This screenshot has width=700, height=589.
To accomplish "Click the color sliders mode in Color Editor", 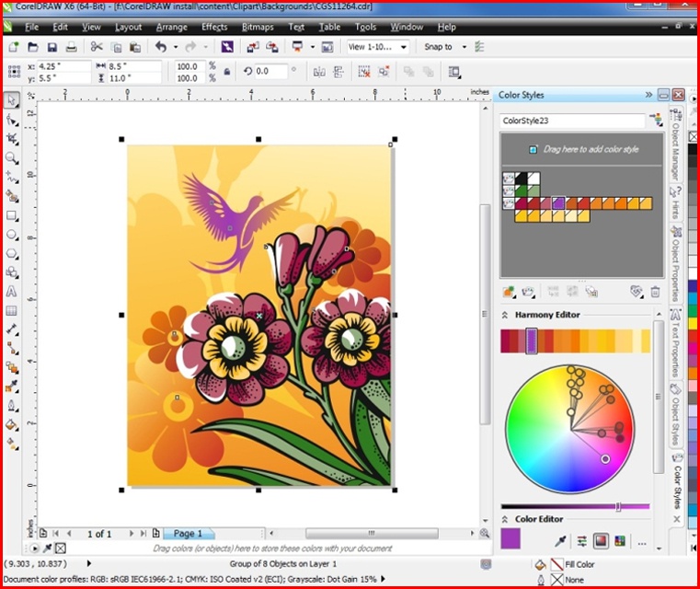I will [581, 541].
